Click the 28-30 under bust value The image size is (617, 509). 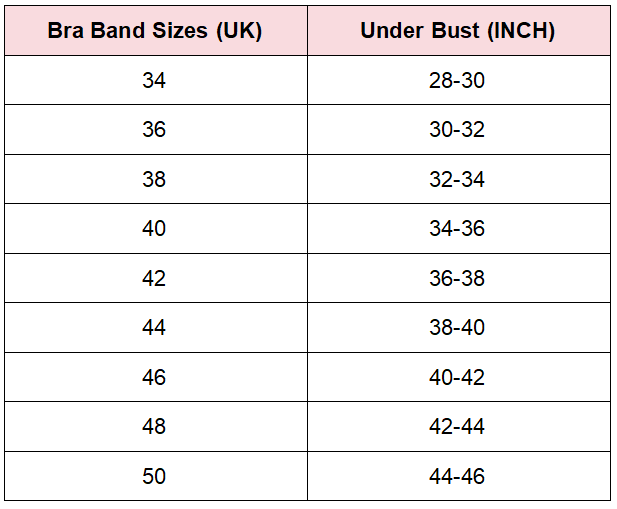point(457,80)
